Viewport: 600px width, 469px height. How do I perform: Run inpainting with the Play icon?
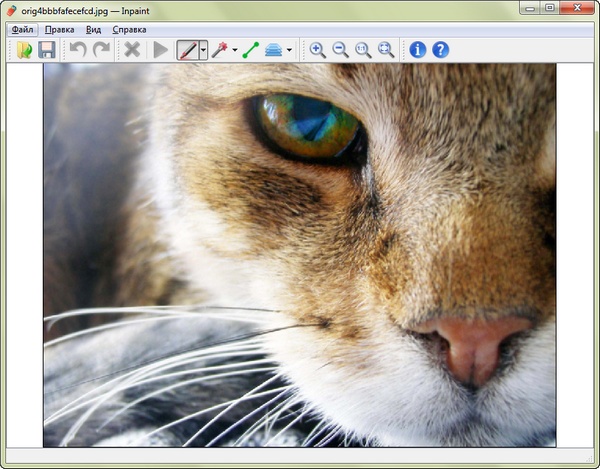[160, 49]
